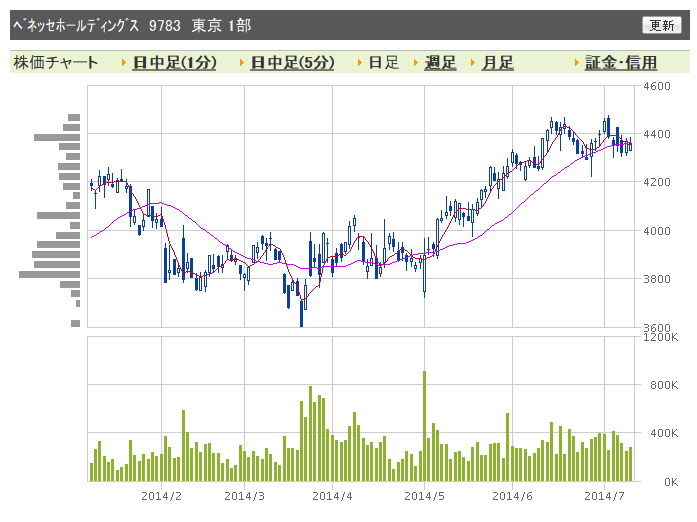Click the 4200 price axis label
The height and width of the screenshot is (522, 697).
(657, 182)
